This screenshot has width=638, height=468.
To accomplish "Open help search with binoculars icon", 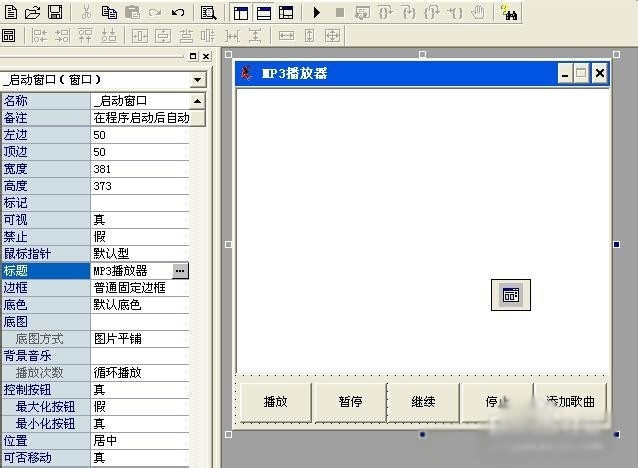I will [x=509, y=13].
